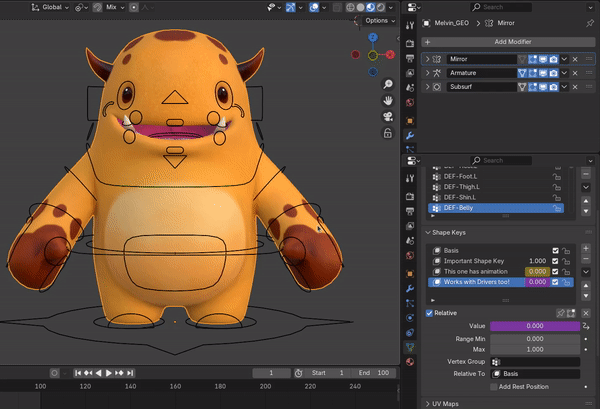The width and height of the screenshot is (600, 409).
Task: Expand the Mirror modifier panel
Action: point(427,59)
